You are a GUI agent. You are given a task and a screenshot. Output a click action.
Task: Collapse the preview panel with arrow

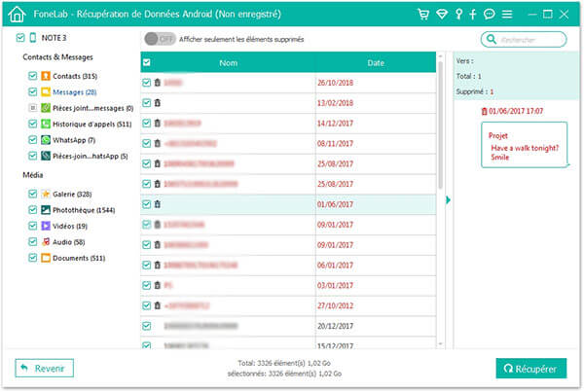point(448,200)
